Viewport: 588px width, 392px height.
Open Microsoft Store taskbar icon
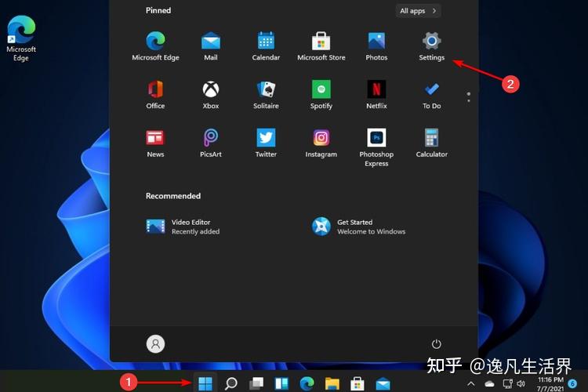pos(357,383)
